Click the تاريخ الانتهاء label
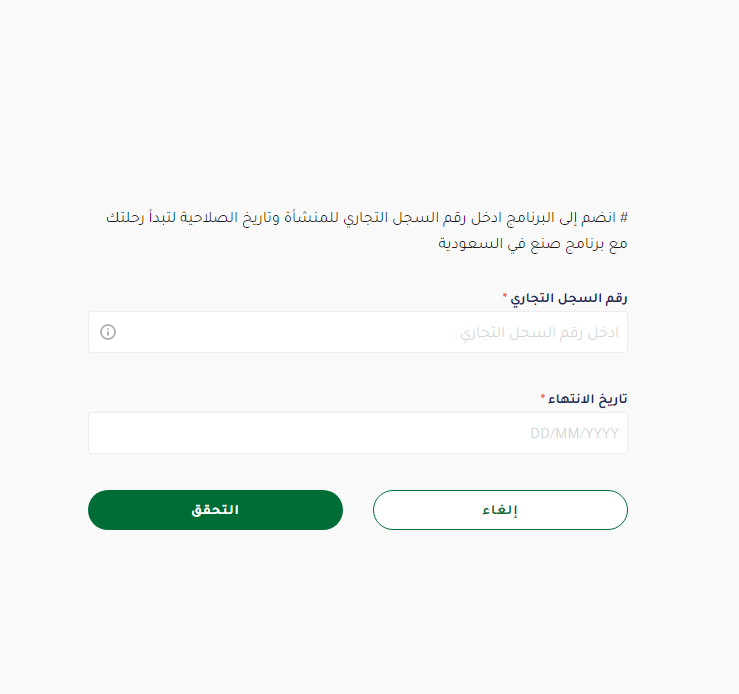The height and width of the screenshot is (694, 739). pos(588,398)
